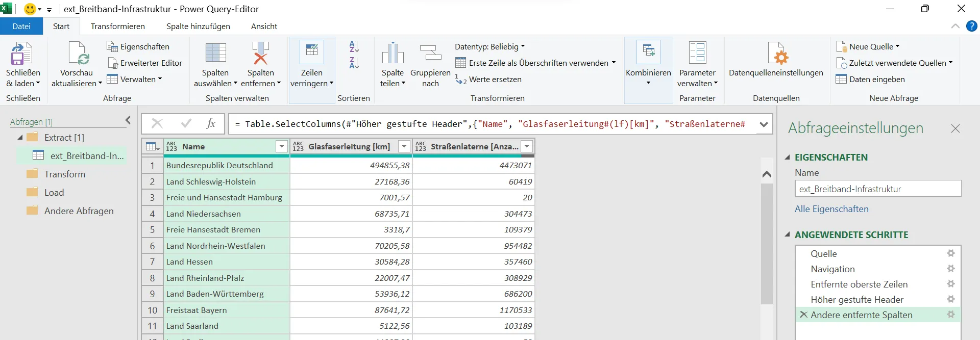This screenshot has width=980, height=340.
Task: Open the gear settings for Navigation step
Action: [951, 269]
